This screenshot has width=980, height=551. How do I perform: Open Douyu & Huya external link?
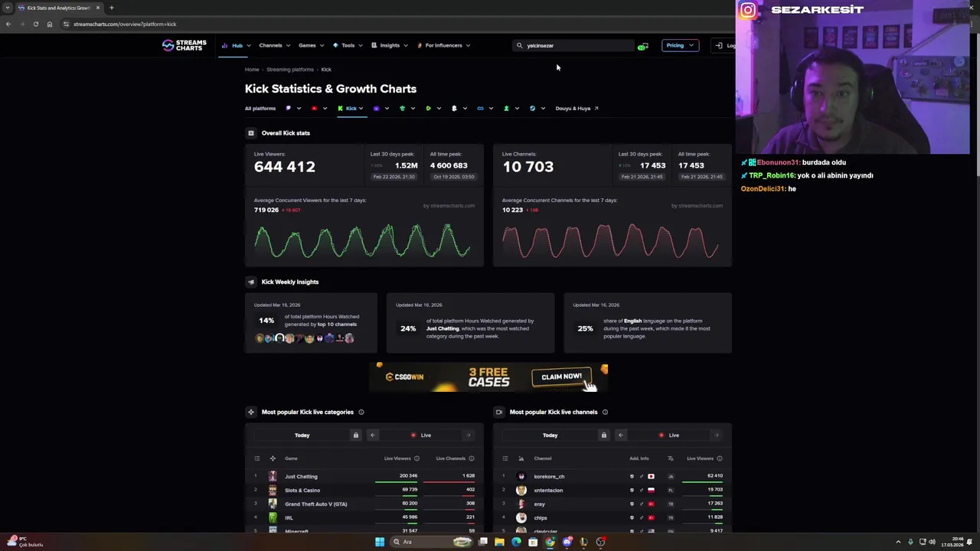click(577, 108)
